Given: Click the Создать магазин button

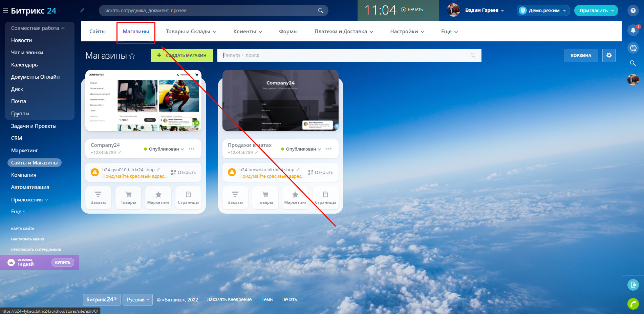Looking at the screenshot, I should [182, 55].
